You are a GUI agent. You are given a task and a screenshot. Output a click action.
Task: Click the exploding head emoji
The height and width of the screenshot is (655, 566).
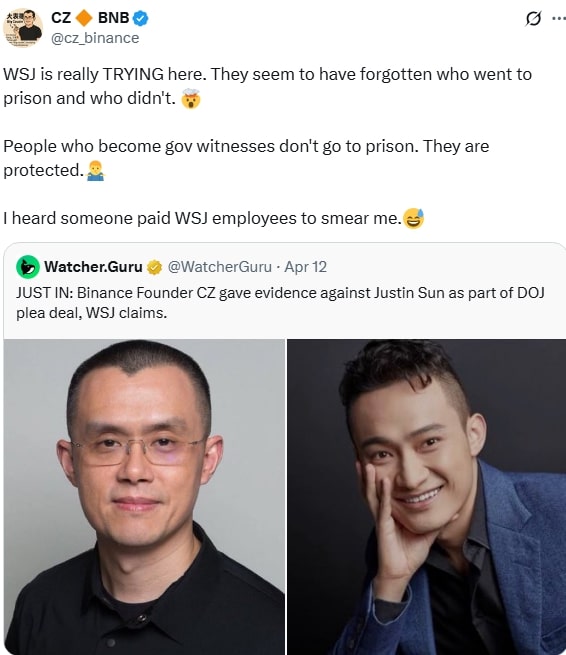click(191, 99)
